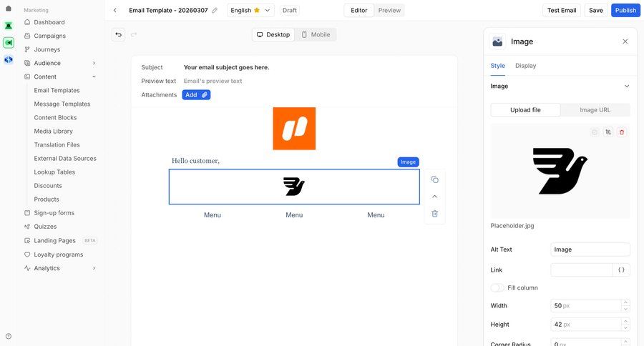Click the redo arrow icon
Image resolution: width=644 pixels, height=346 pixels.
click(134, 34)
